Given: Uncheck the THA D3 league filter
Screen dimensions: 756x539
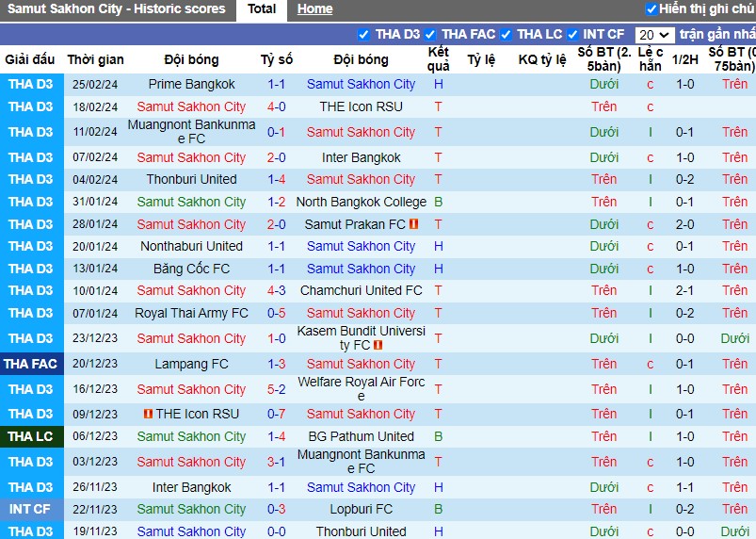Looking at the screenshot, I should point(363,35).
